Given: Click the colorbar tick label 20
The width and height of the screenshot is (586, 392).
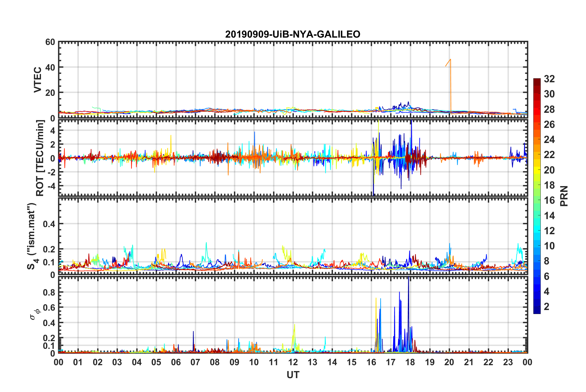Looking at the screenshot, I should click(549, 170).
